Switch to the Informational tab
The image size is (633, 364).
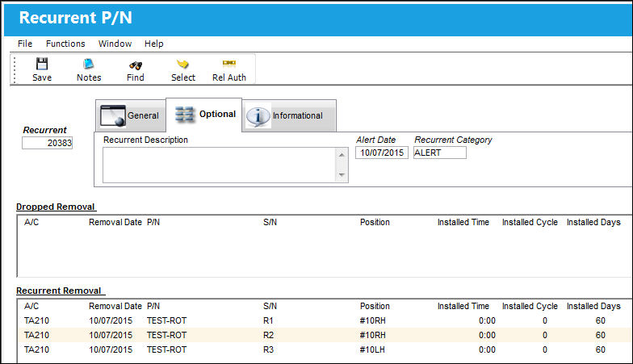pos(289,116)
